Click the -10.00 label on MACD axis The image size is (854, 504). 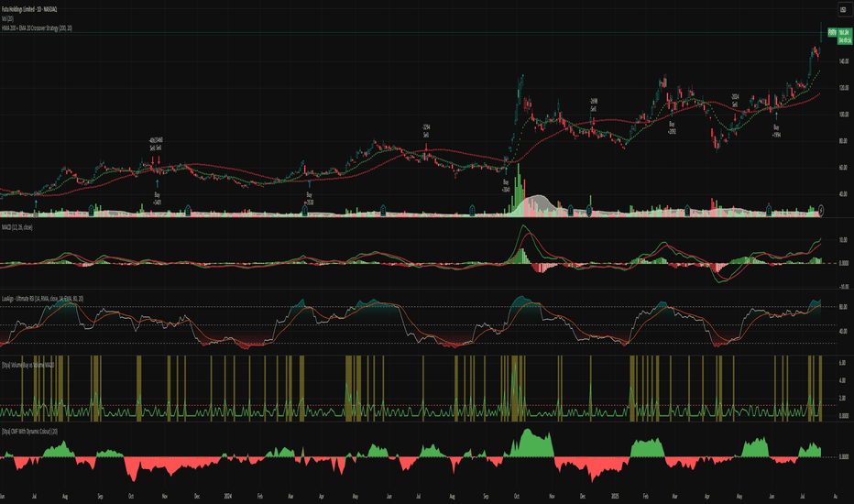click(843, 287)
